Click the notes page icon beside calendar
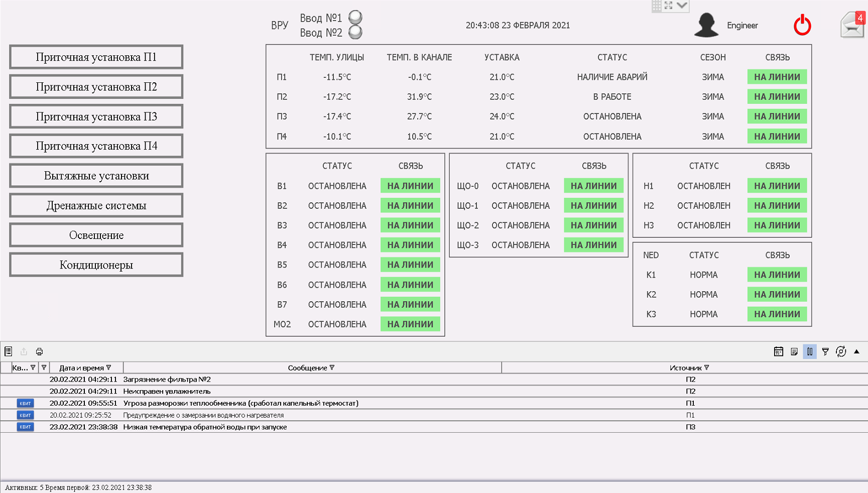 794,351
